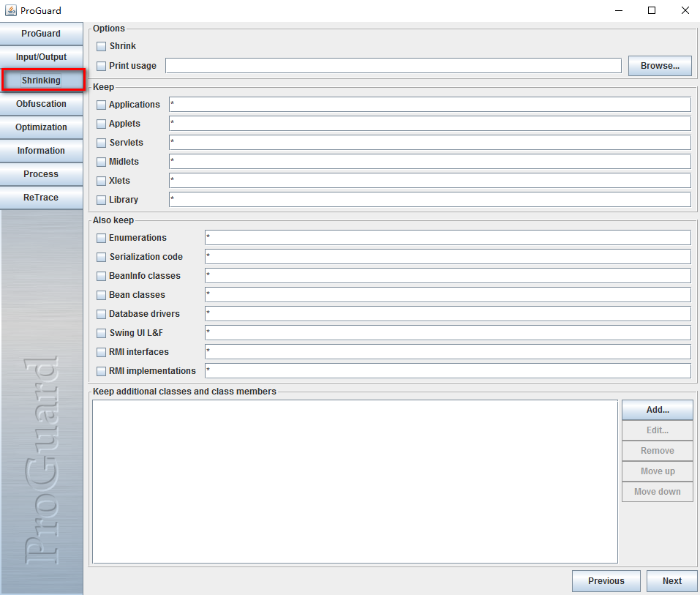Screen dimensions: 700x595
Task: Check the Applets keep option
Action: click(102, 124)
